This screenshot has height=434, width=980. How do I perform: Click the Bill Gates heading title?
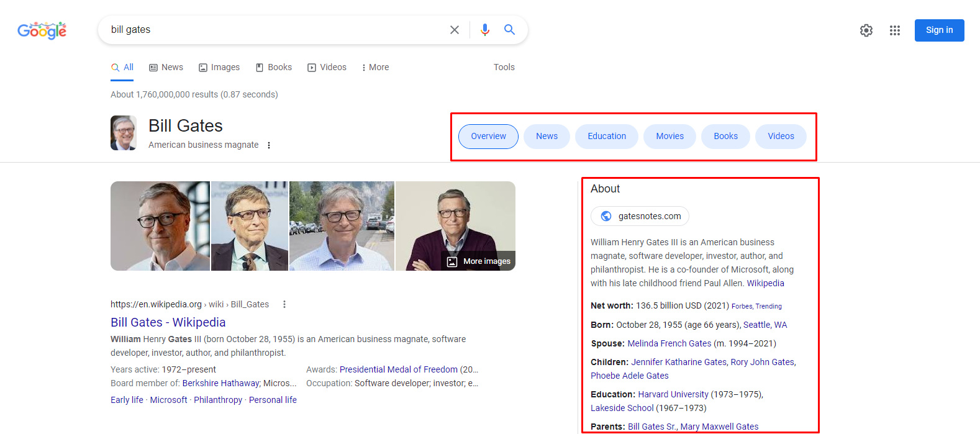point(186,126)
